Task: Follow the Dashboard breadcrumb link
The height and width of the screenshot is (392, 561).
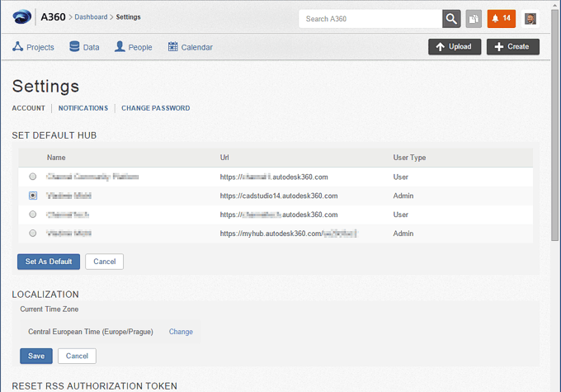Action: click(x=91, y=17)
